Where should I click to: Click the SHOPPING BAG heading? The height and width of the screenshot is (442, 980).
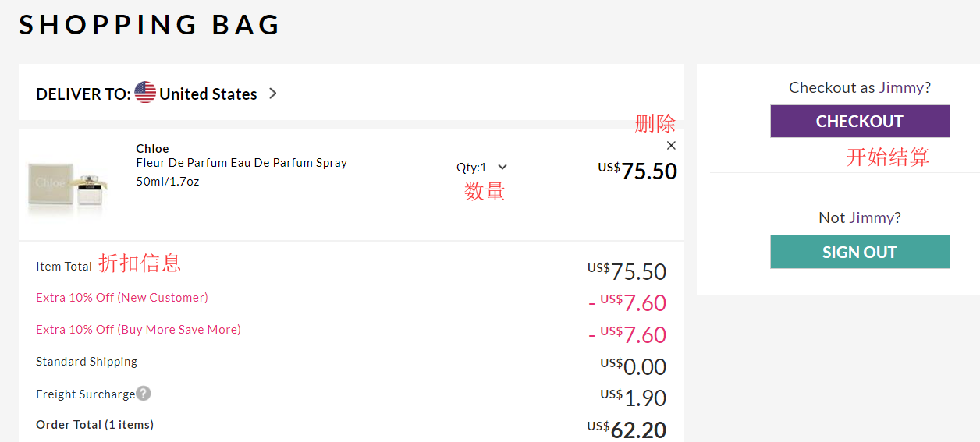[150, 25]
